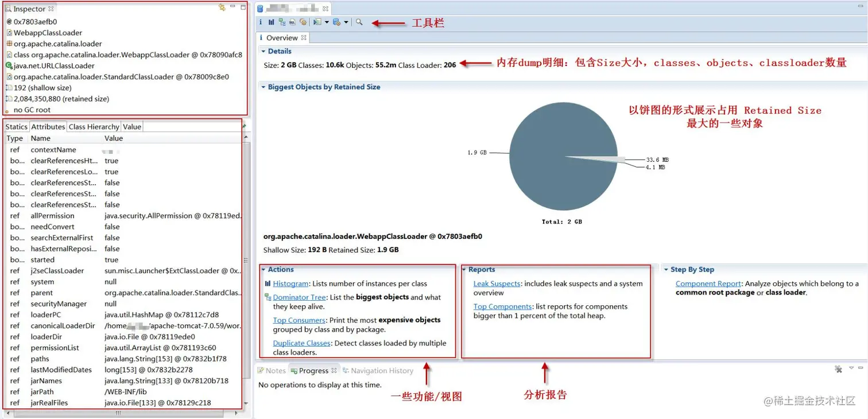Switch to the Notes tab
The height and width of the screenshot is (419, 868).
[x=271, y=371]
